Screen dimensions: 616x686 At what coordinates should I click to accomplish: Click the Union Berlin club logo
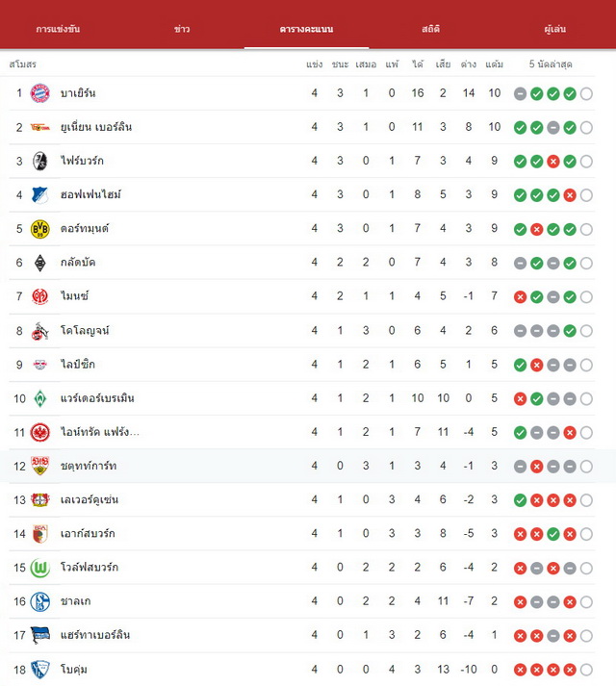coord(39,127)
